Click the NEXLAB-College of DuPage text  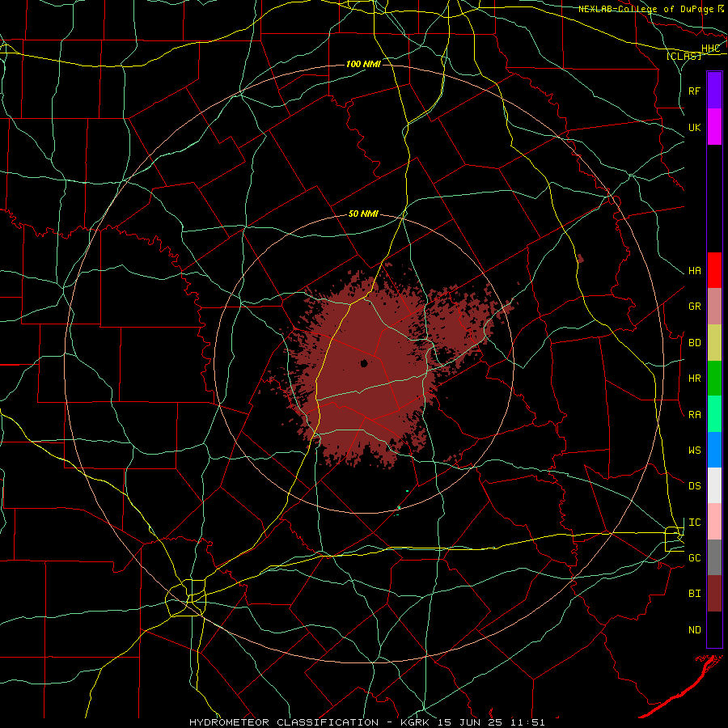[645, 9]
